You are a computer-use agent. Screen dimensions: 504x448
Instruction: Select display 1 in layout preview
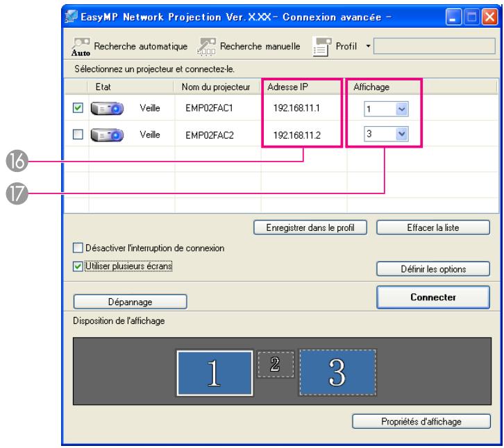tap(215, 373)
